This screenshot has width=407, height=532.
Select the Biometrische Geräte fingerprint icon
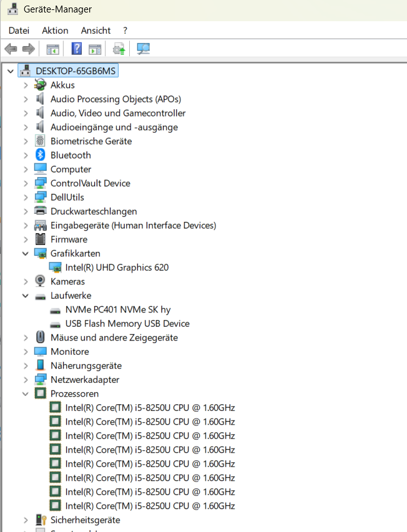coord(40,141)
